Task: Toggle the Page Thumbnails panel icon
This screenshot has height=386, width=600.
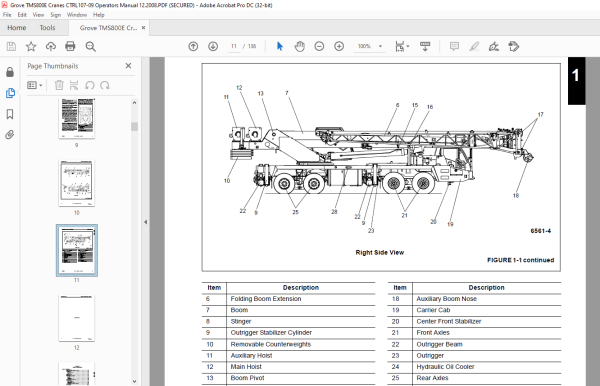Action: click(x=10, y=93)
